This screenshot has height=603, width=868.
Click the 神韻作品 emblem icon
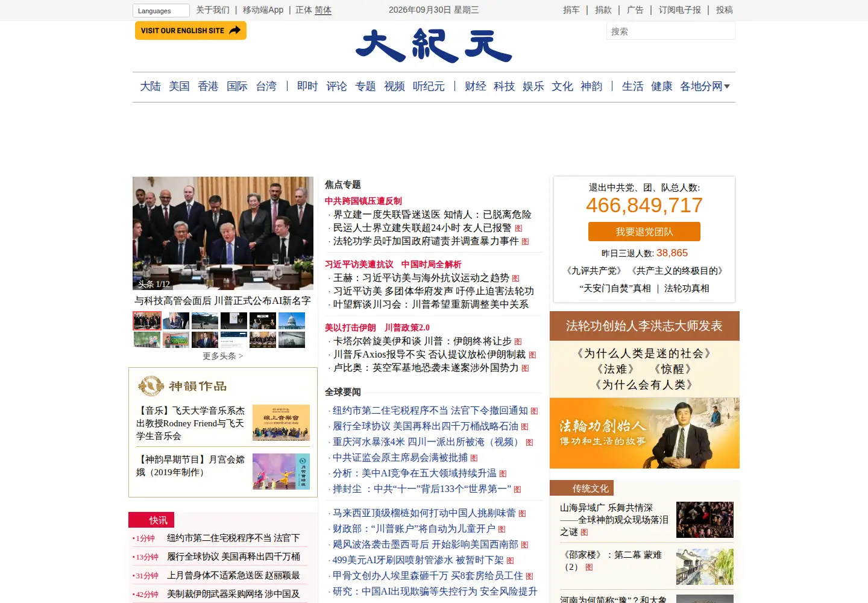click(x=151, y=386)
